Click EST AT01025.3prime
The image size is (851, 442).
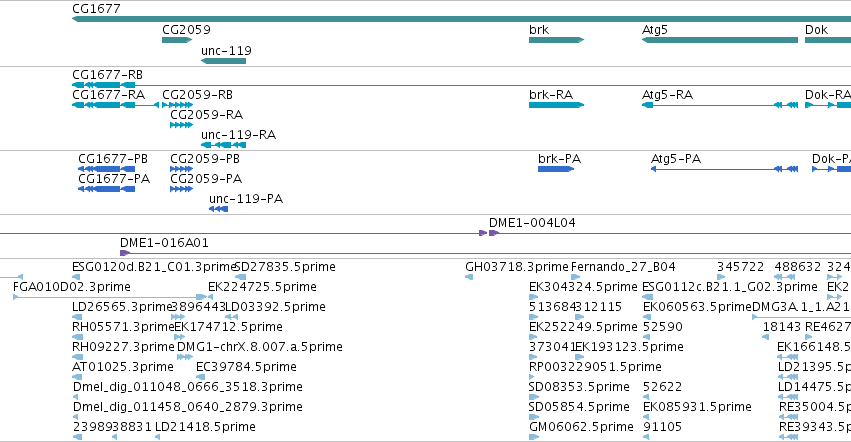pyautogui.click(x=123, y=368)
